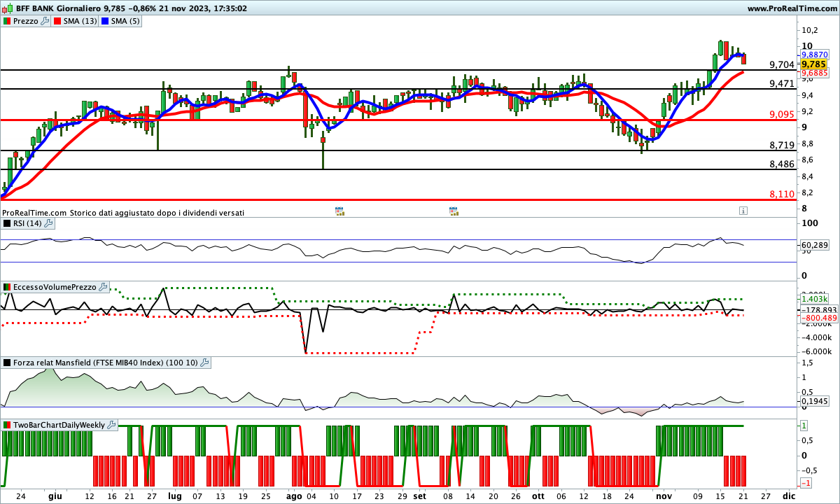Image resolution: width=840 pixels, height=504 pixels.
Task: Click the green TwoBarChart value tag 1
Action: tap(804, 426)
